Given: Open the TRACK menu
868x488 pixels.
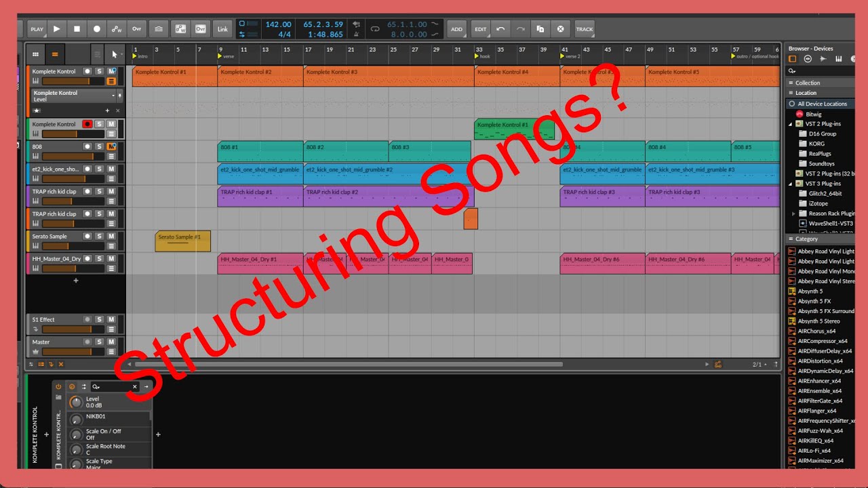Looking at the screenshot, I should point(585,29).
